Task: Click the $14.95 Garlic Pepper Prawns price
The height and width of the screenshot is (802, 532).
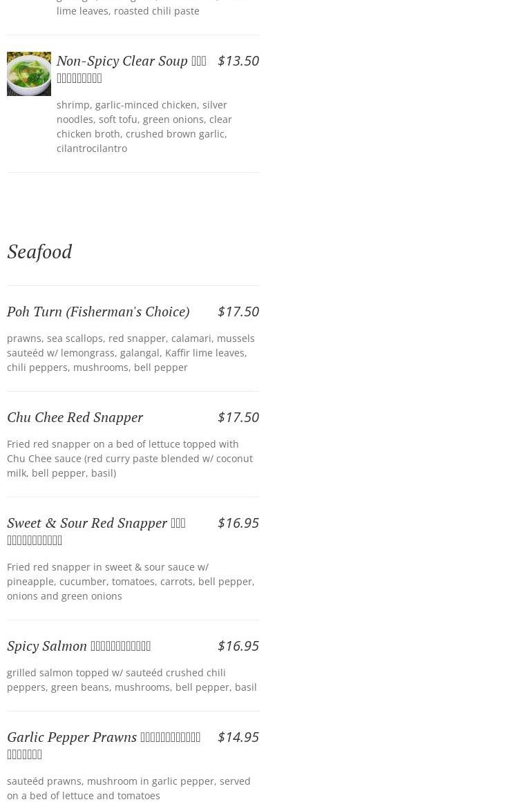Action: 238,737
